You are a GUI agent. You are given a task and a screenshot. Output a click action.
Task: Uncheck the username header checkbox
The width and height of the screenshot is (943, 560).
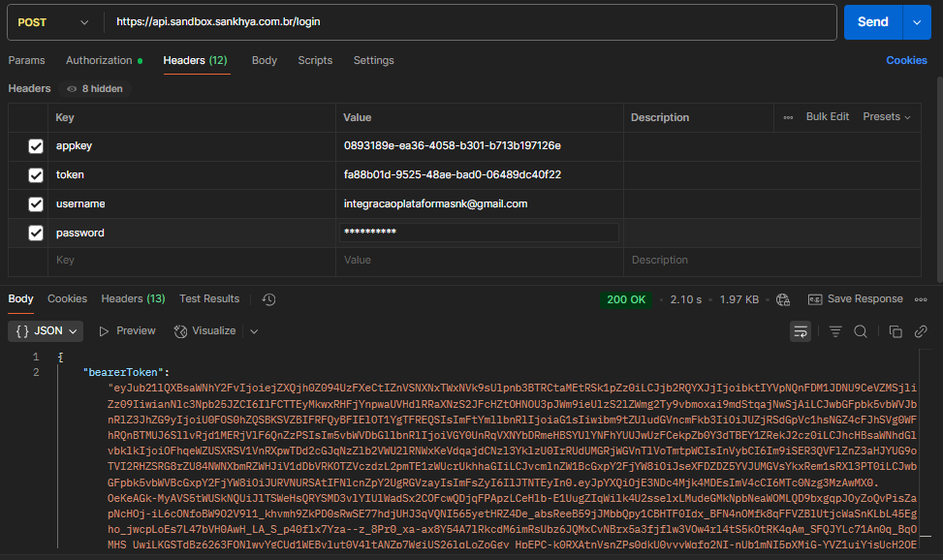click(36, 203)
